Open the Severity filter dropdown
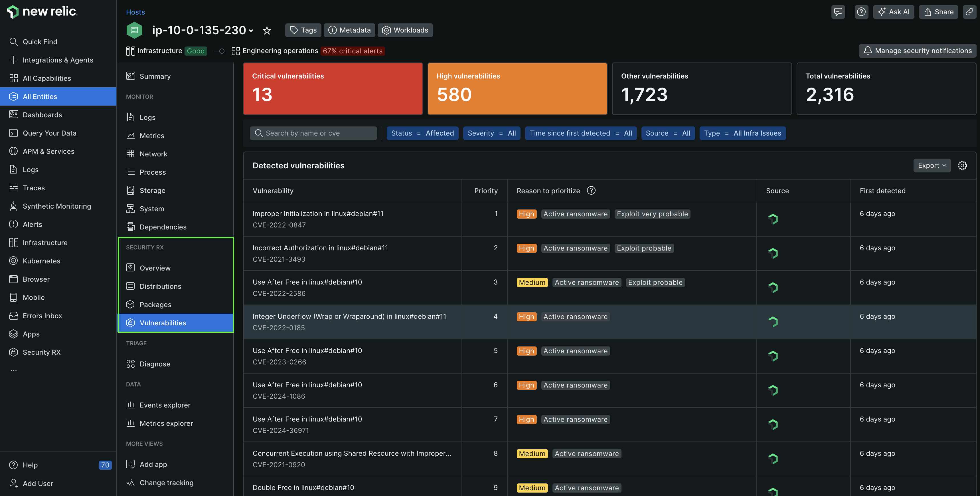Viewport: 980px width, 496px height. pyautogui.click(x=491, y=133)
